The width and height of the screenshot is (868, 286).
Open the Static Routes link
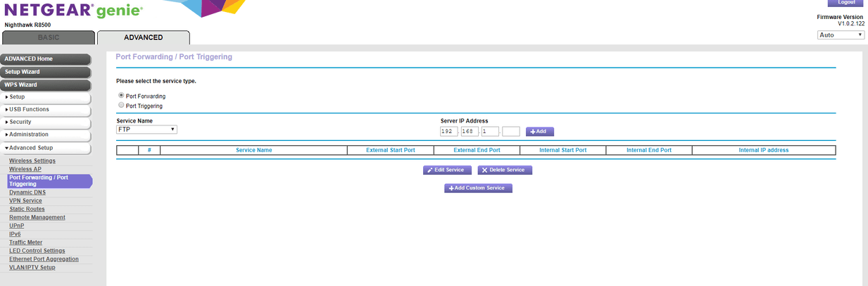tap(27, 209)
